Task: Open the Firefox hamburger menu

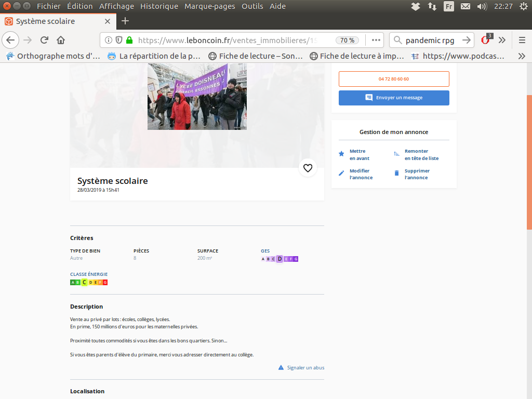Action: (x=522, y=40)
